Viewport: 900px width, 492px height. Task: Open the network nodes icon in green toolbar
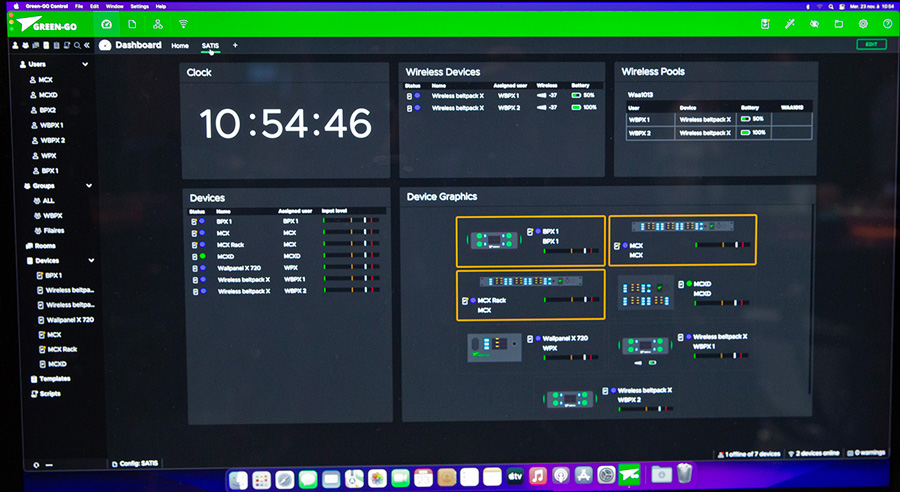[158, 24]
